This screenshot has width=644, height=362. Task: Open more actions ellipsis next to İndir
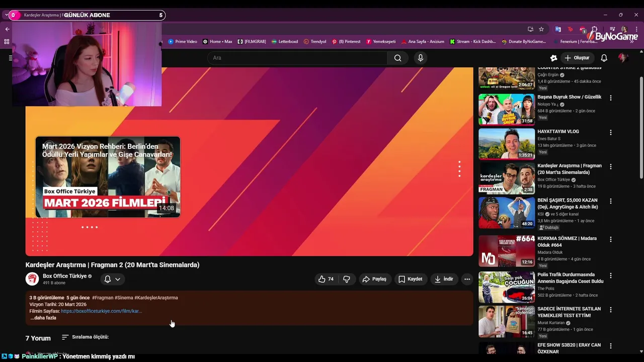467,279
